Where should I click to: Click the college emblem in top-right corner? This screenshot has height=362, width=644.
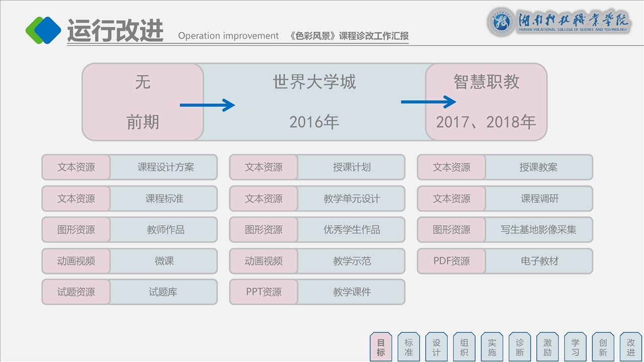501,22
